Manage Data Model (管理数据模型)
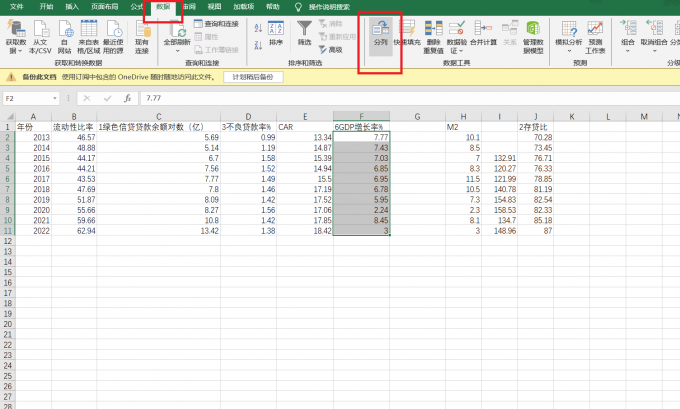The image size is (680, 409). (x=533, y=36)
